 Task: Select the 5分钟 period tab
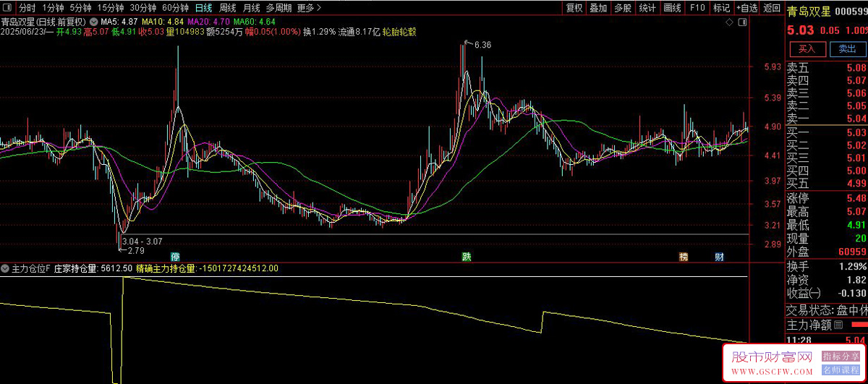[81, 8]
